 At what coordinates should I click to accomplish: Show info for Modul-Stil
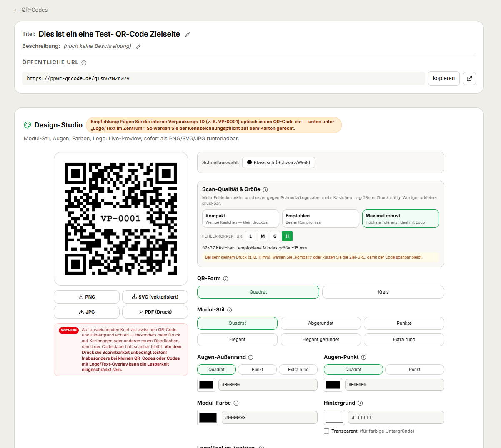[x=229, y=310]
